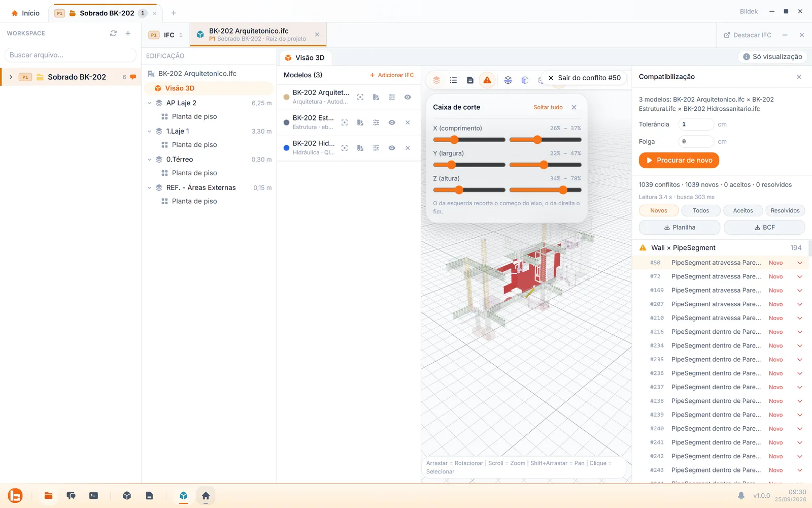Screen dimensions: 812x508
Task: Open Visão 3D in the building tree
Action: (x=209, y=88)
